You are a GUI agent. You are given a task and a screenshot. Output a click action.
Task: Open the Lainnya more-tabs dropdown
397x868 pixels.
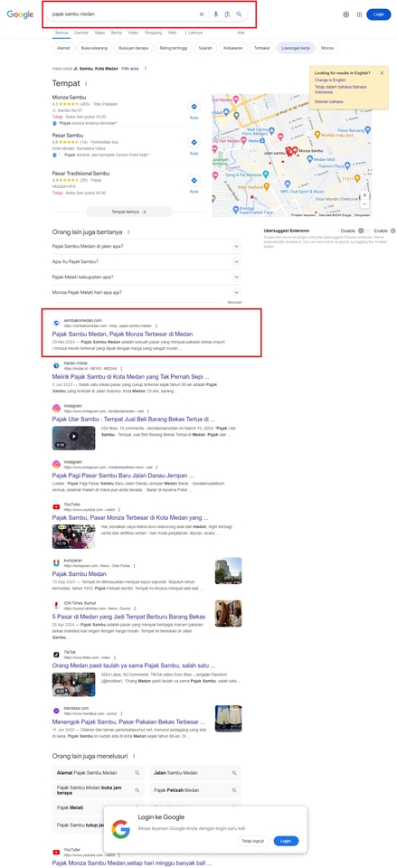click(x=194, y=33)
